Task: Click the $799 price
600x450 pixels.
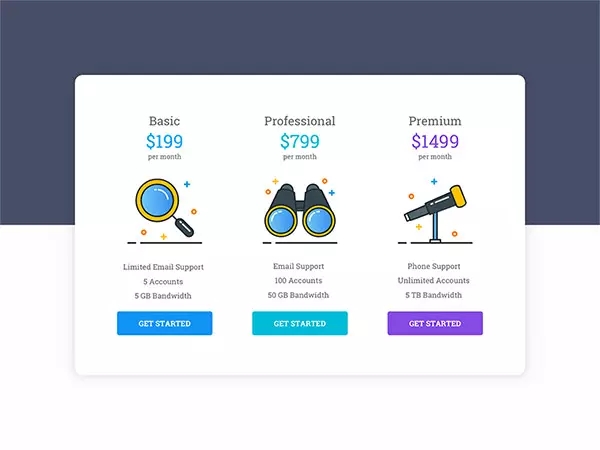Action: click(x=300, y=141)
